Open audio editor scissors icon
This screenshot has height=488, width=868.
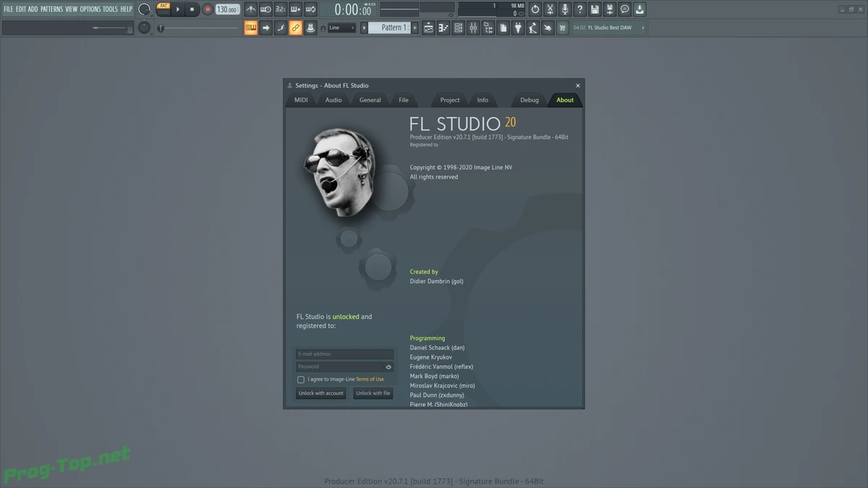tap(550, 9)
